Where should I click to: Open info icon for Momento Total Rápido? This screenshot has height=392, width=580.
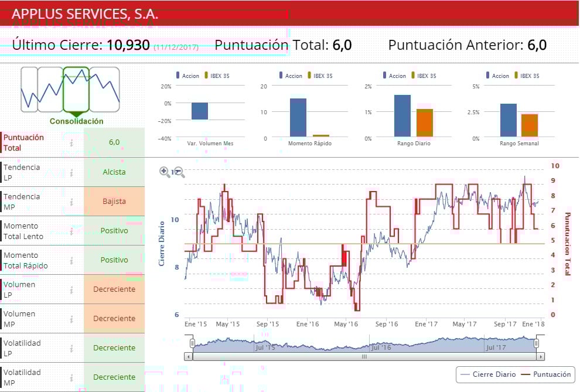click(71, 260)
